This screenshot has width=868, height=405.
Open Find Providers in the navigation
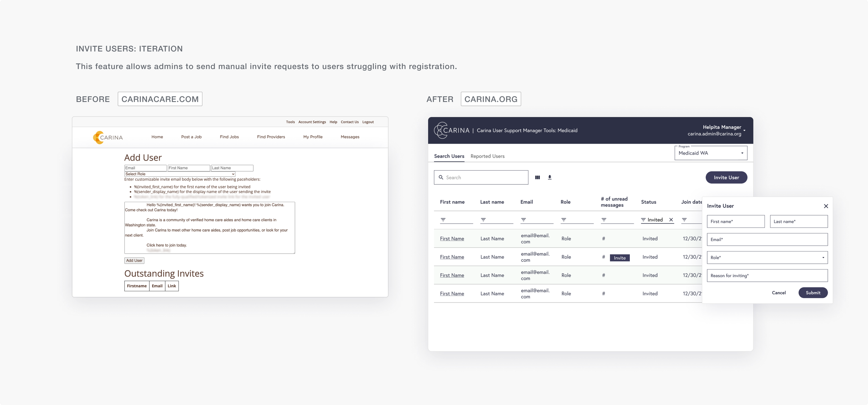[x=271, y=137]
